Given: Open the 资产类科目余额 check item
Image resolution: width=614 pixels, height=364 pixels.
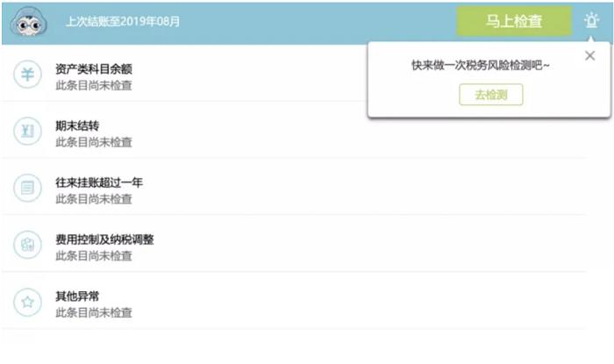Looking at the screenshot, I should coord(94,68).
